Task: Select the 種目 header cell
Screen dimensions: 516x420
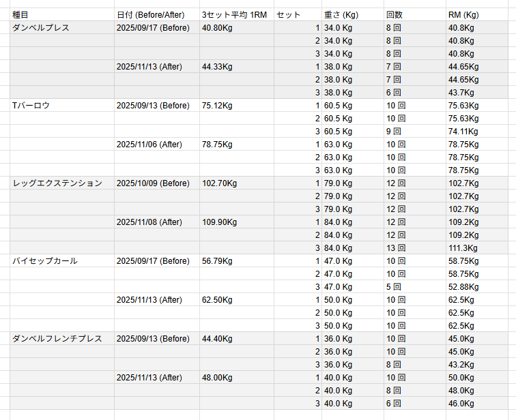Action: [x=62, y=15]
